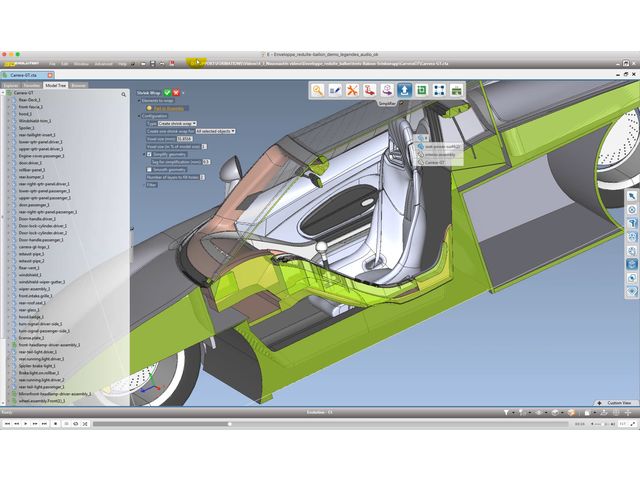Click the highlighted Simplifier toolbar icon

pyautogui.click(x=404, y=90)
